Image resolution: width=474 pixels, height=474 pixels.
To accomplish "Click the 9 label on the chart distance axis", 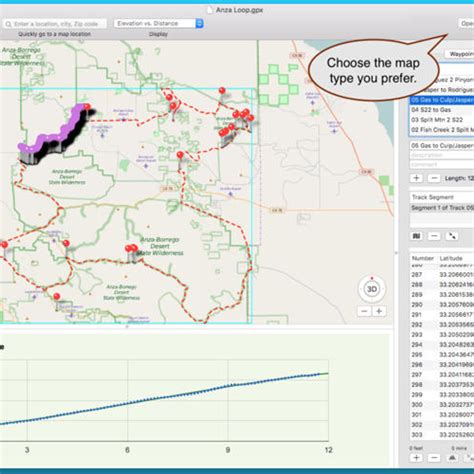I will pyautogui.click(x=228, y=450).
